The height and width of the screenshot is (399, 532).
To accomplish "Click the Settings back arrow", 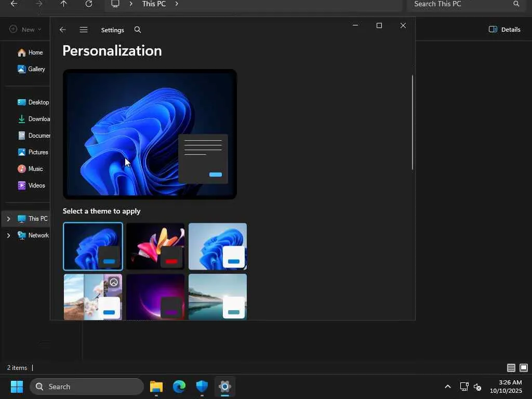I will pyautogui.click(x=63, y=30).
